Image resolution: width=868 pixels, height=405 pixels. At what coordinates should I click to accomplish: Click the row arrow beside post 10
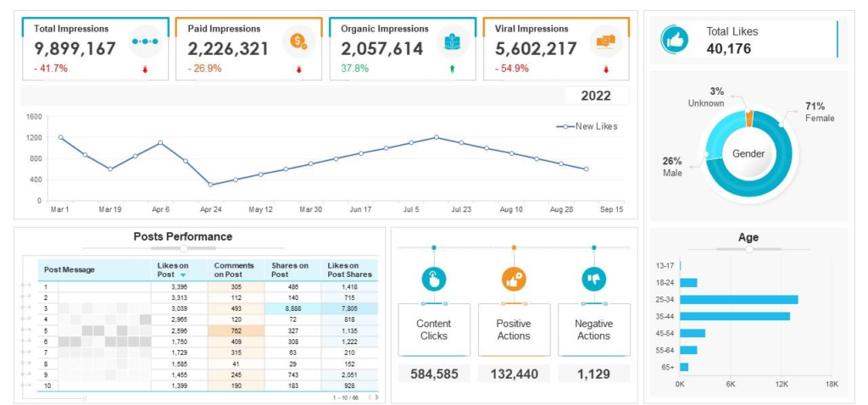tap(25, 385)
